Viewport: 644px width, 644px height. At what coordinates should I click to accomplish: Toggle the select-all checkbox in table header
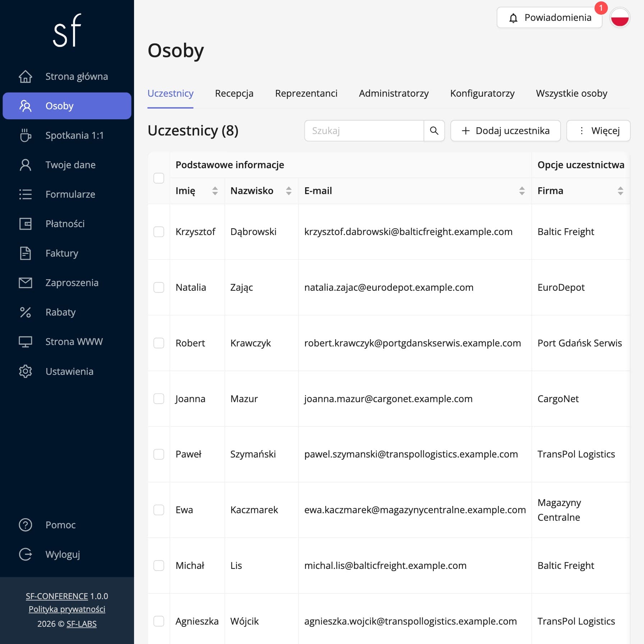tap(159, 178)
